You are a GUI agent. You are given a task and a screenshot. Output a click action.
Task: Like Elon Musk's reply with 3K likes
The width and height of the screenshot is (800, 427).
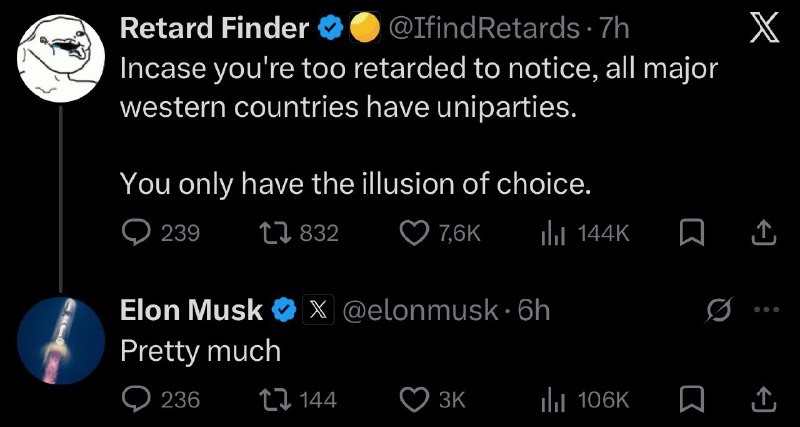(x=415, y=399)
